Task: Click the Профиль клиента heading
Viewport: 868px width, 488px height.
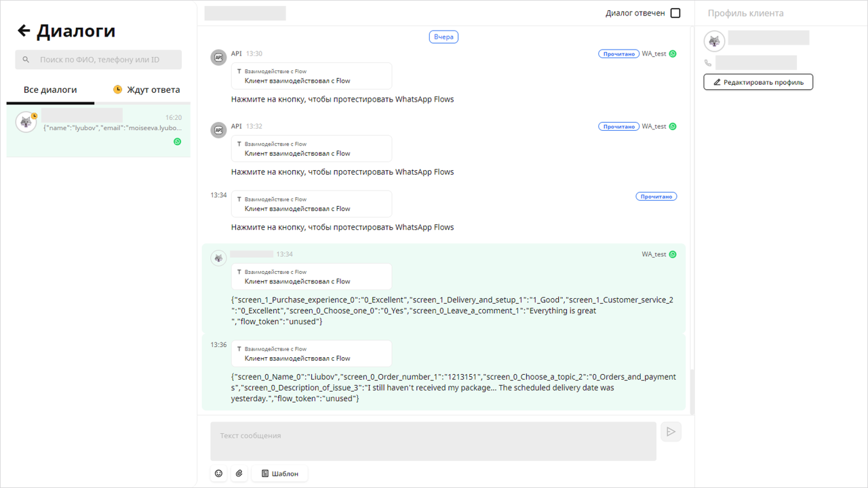Action: click(x=745, y=13)
